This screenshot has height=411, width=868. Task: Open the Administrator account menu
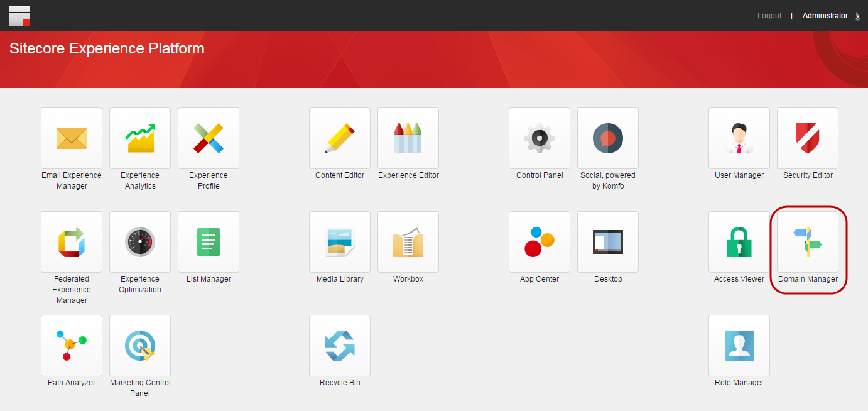[825, 15]
